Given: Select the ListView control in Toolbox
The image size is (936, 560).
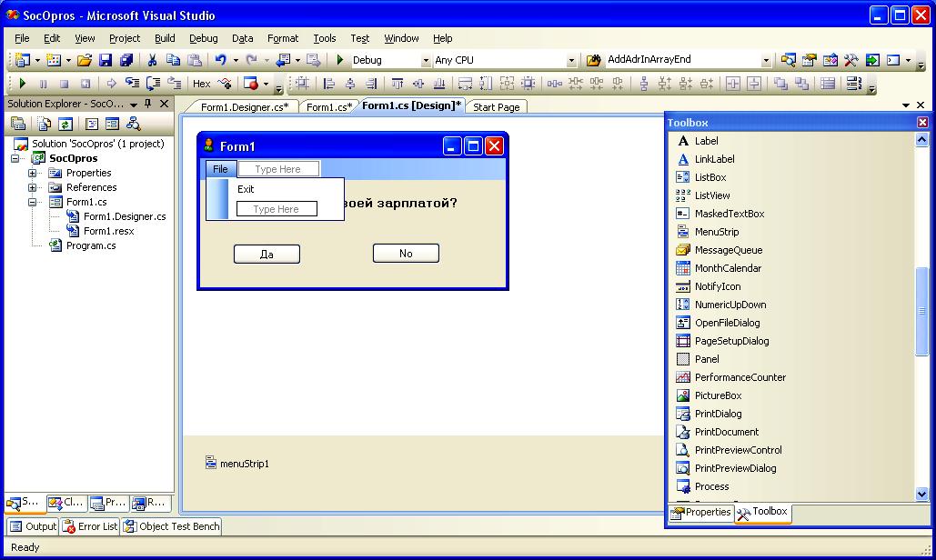Looking at the screenshot, I should point(712,195).
